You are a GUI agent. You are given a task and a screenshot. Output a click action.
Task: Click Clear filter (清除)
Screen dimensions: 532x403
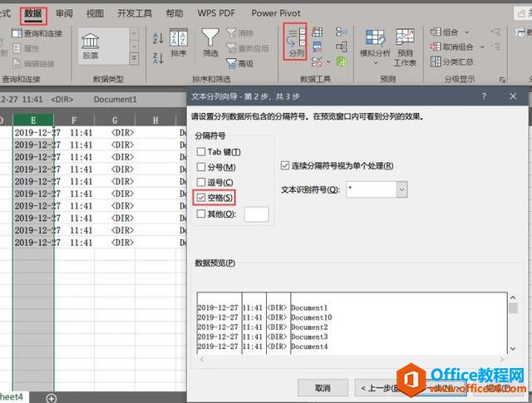pyautogui.click(x=240, y=33)
